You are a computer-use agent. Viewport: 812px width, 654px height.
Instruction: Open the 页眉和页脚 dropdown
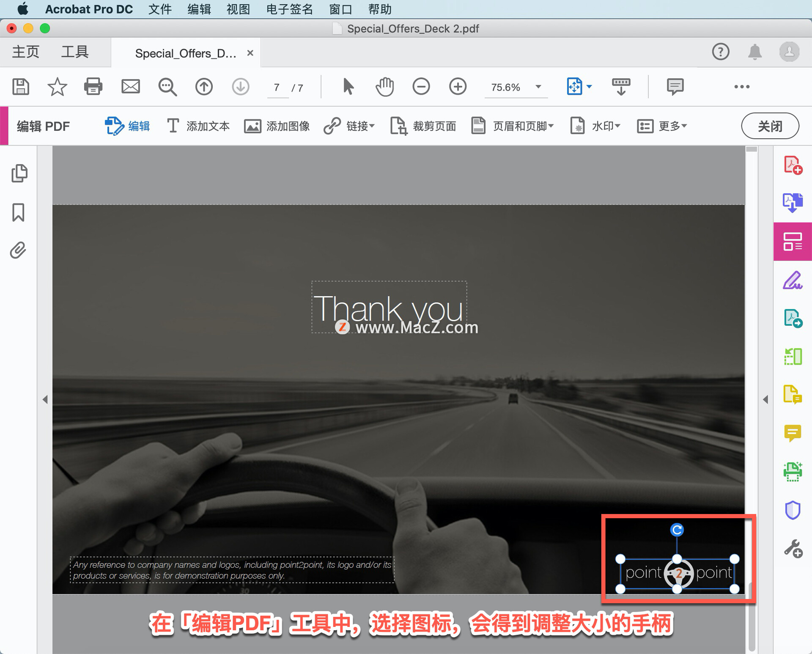[513, 126]
